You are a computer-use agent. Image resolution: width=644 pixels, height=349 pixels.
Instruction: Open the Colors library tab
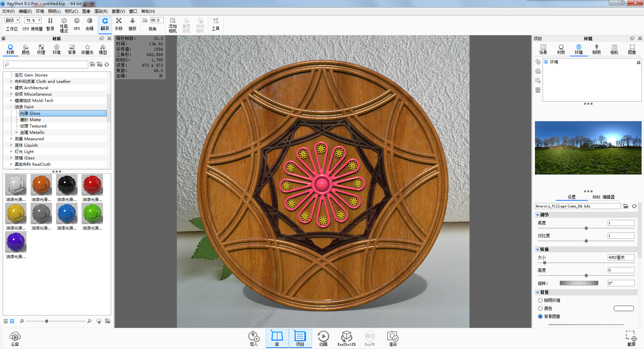(26, 49)
